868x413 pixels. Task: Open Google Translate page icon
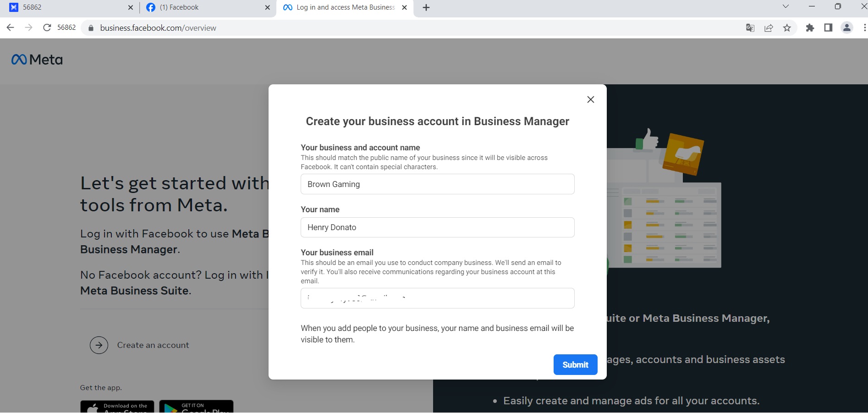750,28
